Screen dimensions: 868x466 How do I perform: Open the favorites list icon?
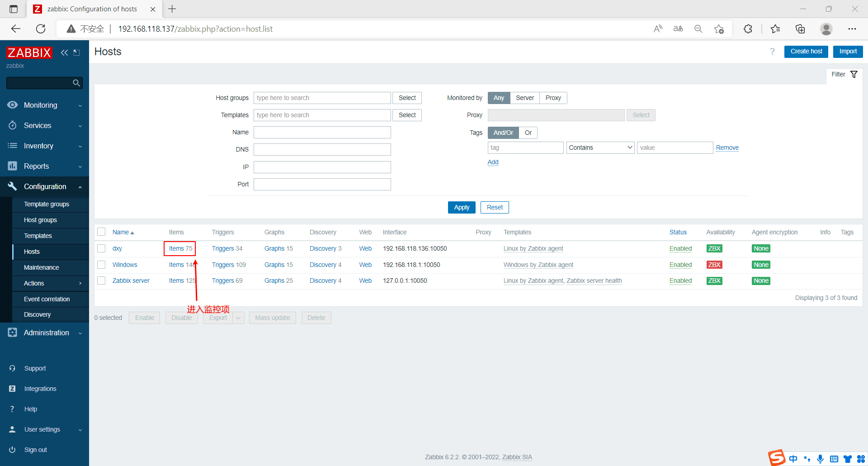(775, 29)
